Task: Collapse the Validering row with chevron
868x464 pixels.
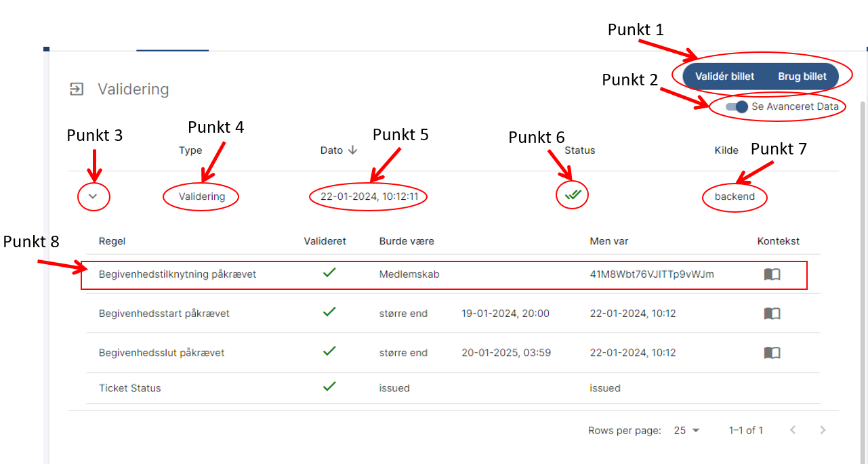Action: (x=94, y=196)
